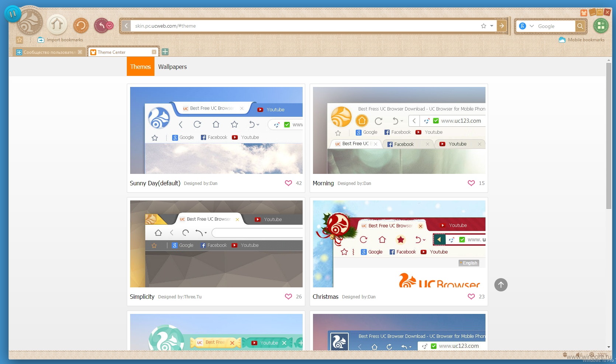Open the Sunny Day theme preview
The image size is (616, 364).
216,130
